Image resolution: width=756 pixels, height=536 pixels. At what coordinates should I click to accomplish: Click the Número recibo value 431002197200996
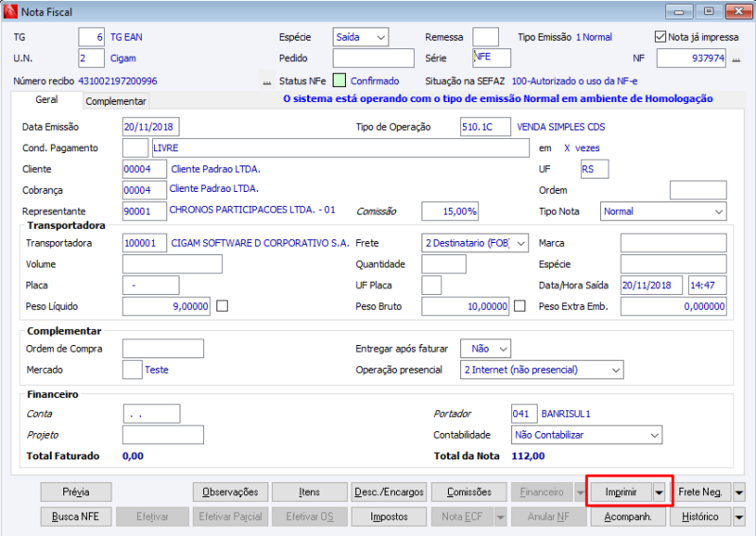(117, 81)
